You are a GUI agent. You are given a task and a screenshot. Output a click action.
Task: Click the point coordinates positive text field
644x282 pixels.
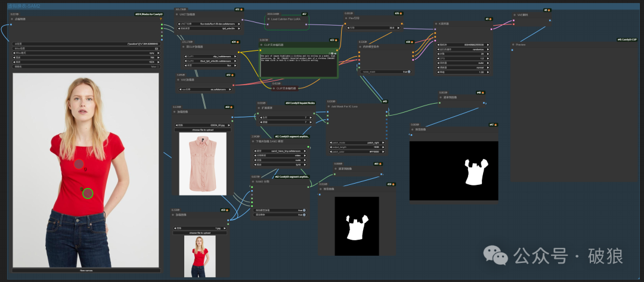tap(86, 44)
